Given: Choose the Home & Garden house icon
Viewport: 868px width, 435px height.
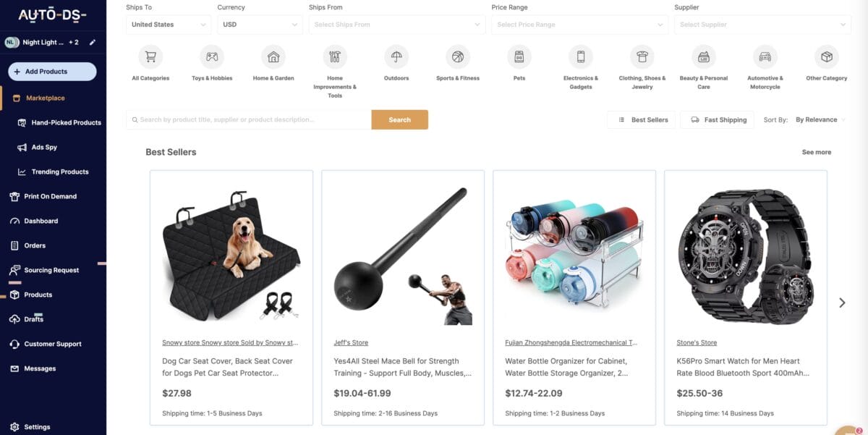Looking at the screenshot, I should 273,56.
